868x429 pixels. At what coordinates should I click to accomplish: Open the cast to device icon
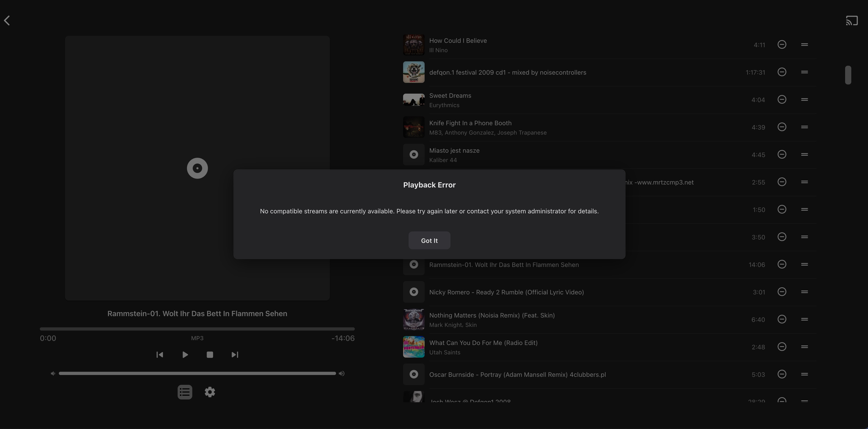(x=852, y=21)
